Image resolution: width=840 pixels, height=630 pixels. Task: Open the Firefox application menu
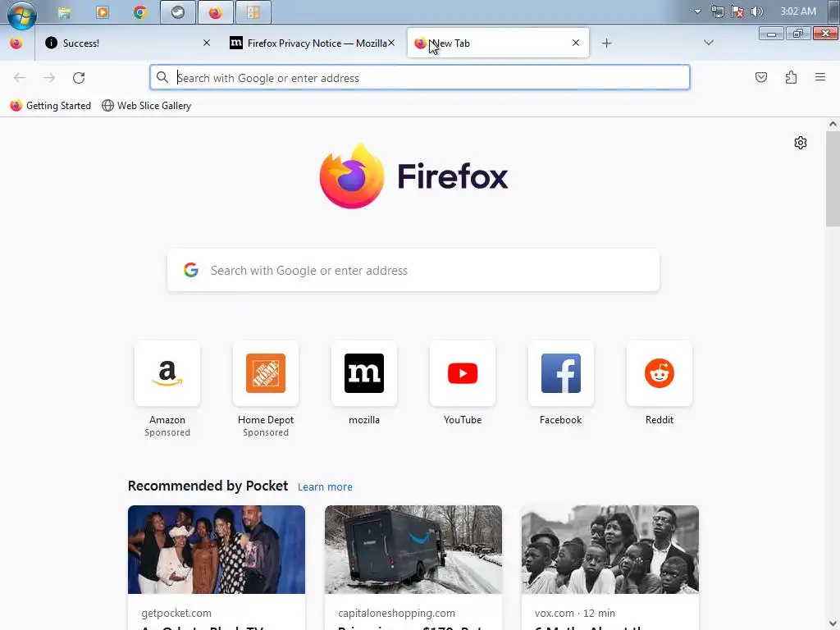click(820, 78)
